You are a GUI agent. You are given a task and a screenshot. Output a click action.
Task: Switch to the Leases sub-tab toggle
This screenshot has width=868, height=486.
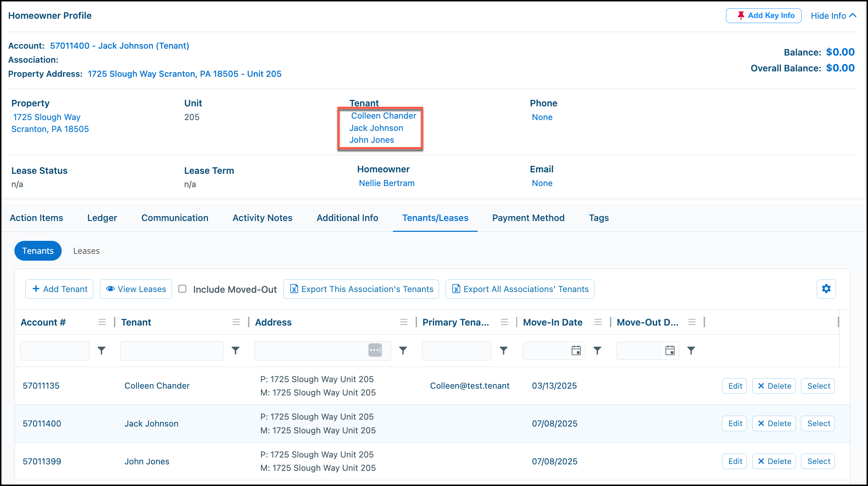(87, 251)
